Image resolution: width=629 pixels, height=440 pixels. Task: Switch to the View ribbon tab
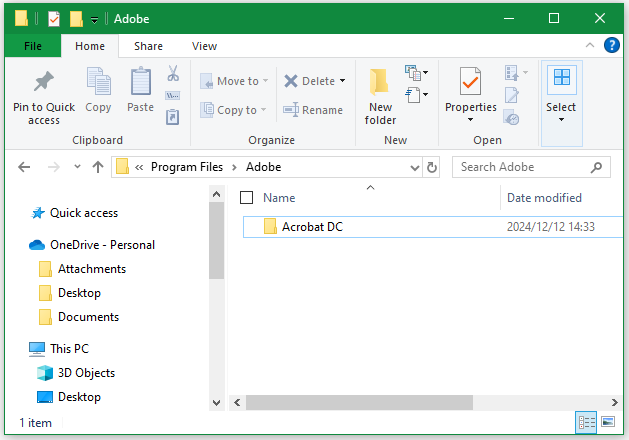pos(205,46)
